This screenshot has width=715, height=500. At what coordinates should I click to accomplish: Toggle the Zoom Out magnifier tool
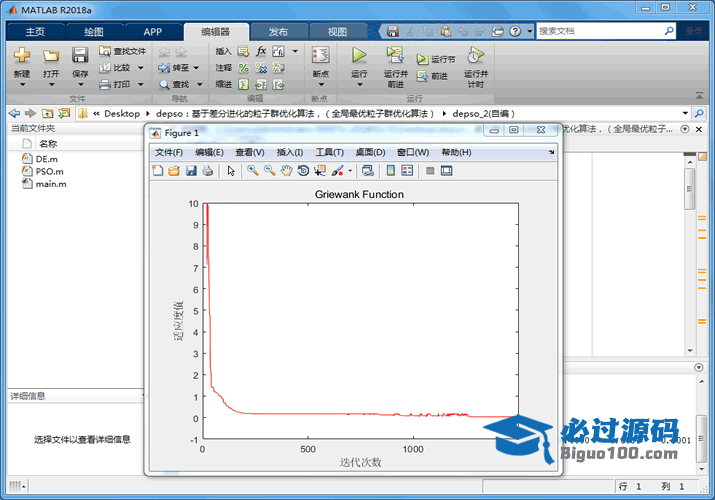pyautogui.click(x=269, y=170)
